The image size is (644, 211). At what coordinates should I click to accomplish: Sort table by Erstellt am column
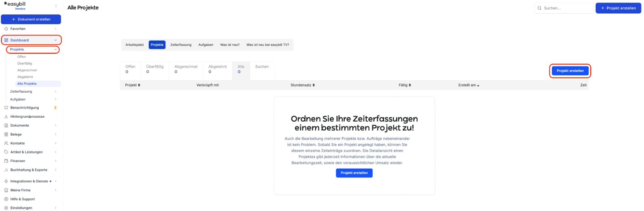(x=469, y=85)
